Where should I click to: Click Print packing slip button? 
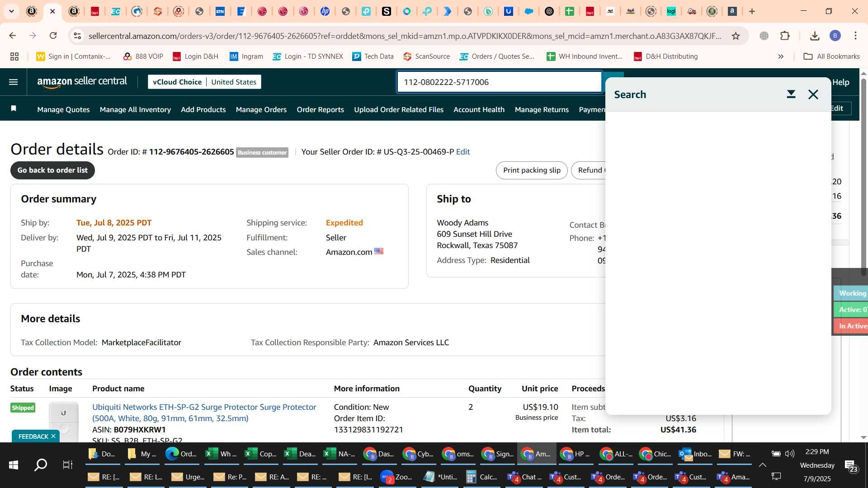[x=532, y=170]
